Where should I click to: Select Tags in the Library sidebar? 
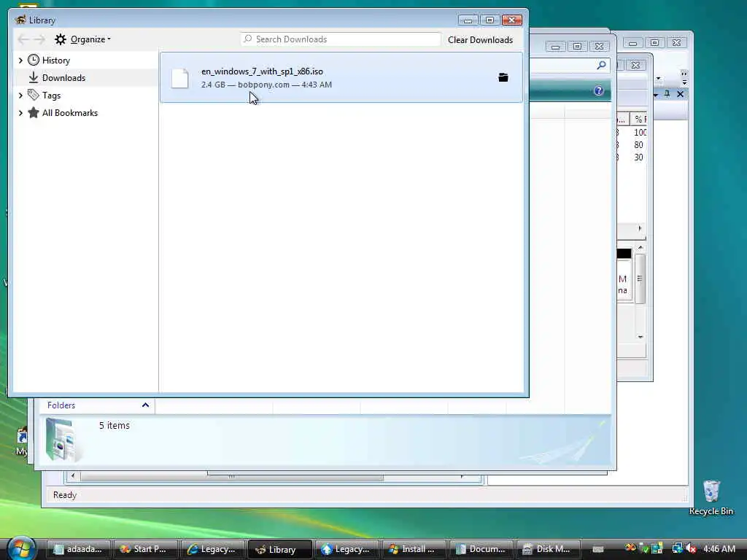(x=52, y=96)
